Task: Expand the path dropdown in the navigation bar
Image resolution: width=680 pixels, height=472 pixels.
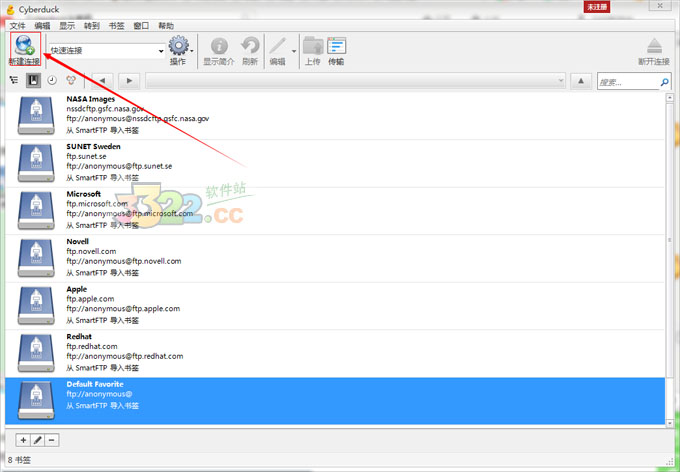Action: click(x=560, y=81)
